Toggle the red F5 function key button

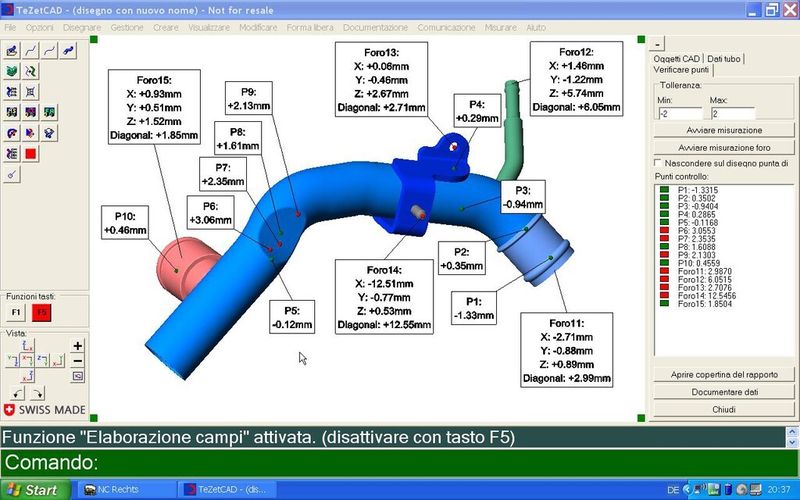(x=41, y=312)
